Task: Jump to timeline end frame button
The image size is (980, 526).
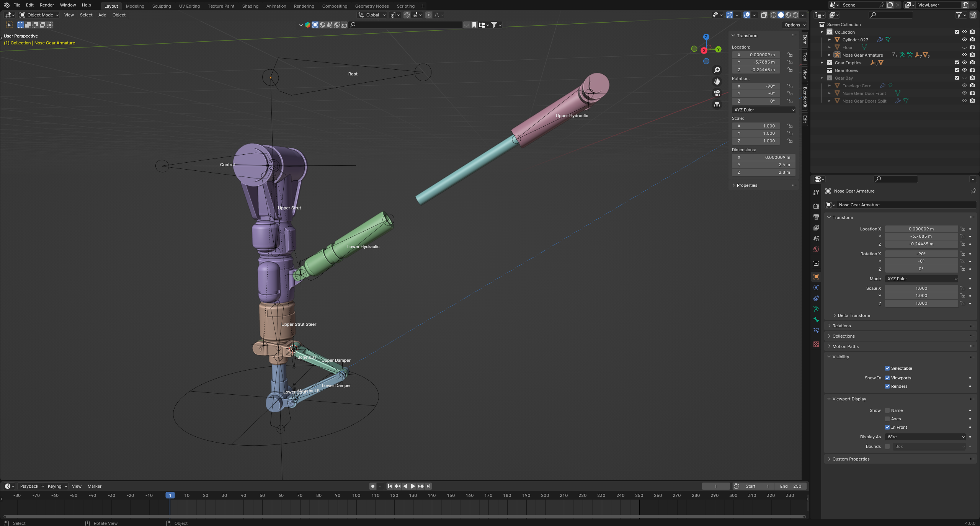Action: [428, 486]
